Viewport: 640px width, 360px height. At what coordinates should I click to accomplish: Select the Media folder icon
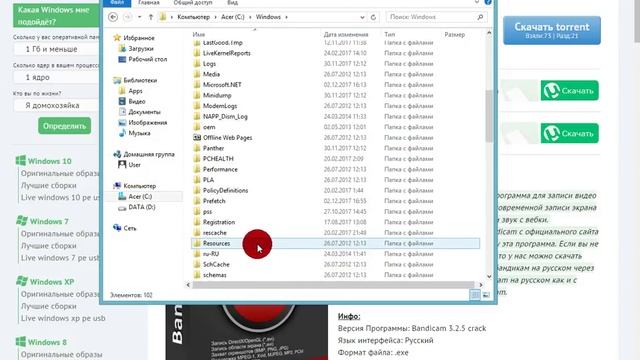point(197,74)
